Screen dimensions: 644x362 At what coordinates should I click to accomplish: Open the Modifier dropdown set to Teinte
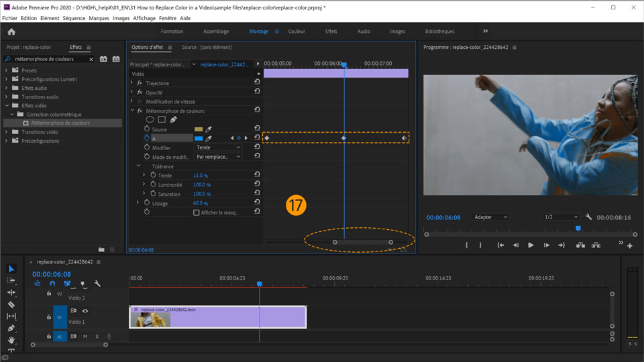pos(217,147)
